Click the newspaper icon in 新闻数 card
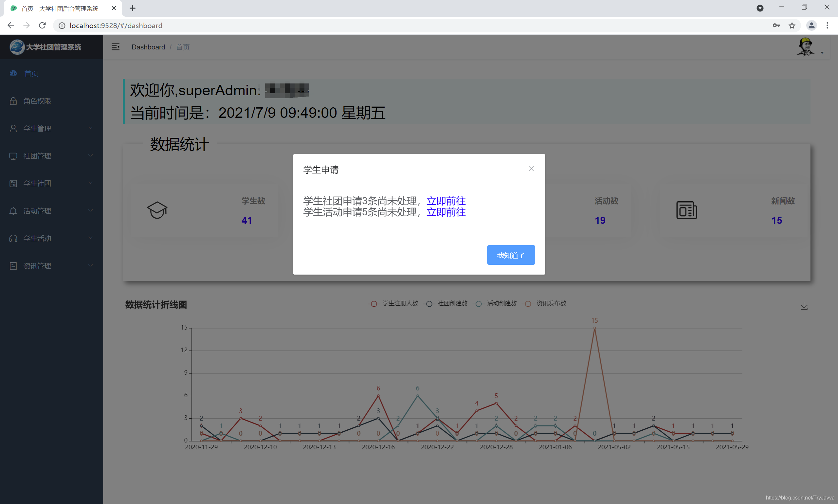 point(686,210)
